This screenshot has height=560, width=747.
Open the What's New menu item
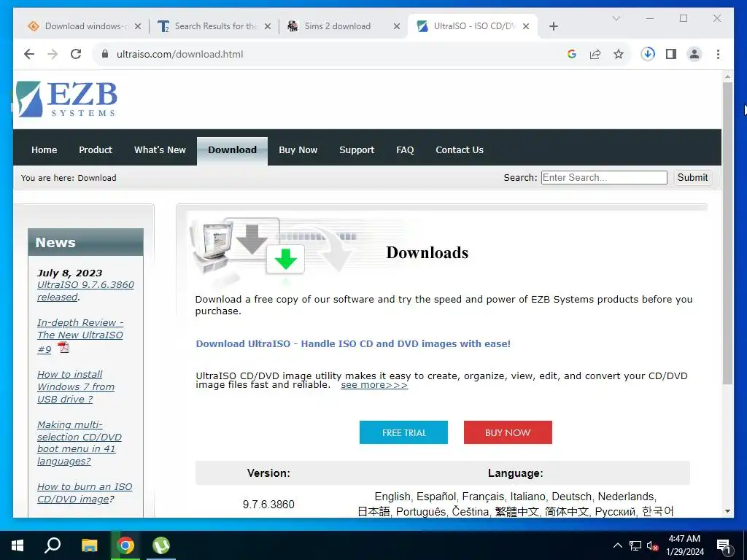click(160, 150)
